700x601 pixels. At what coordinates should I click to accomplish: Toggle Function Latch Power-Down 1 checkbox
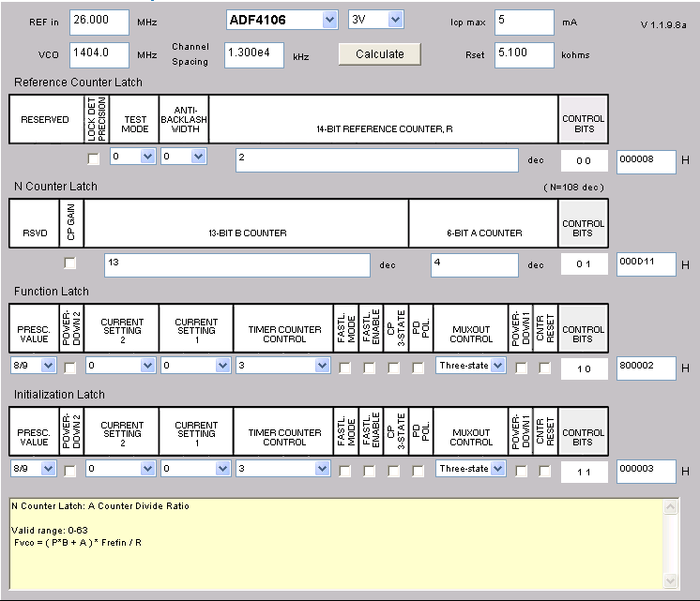[521, 368]
